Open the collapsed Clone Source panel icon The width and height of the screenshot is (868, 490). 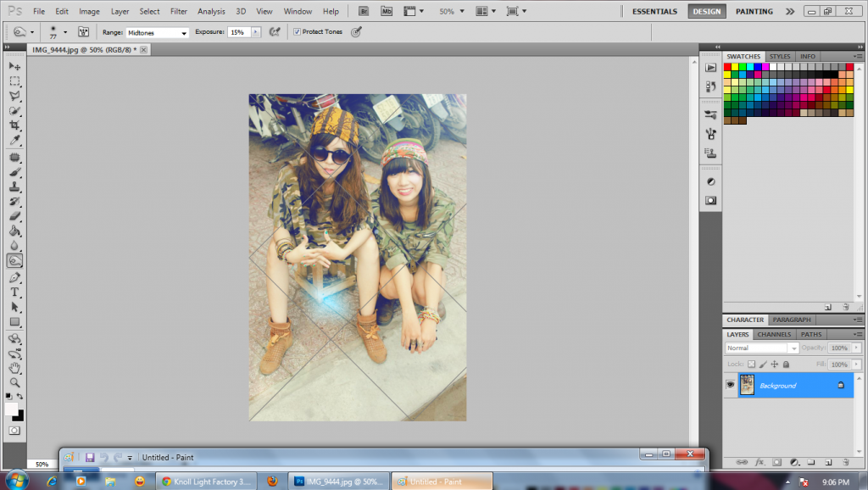(x=711, y=153)
